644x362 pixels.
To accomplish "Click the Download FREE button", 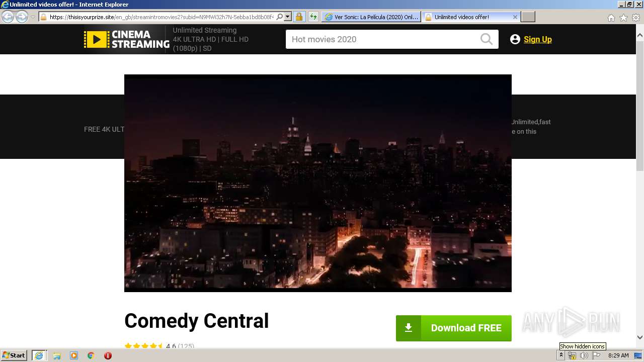I will 453,328.
